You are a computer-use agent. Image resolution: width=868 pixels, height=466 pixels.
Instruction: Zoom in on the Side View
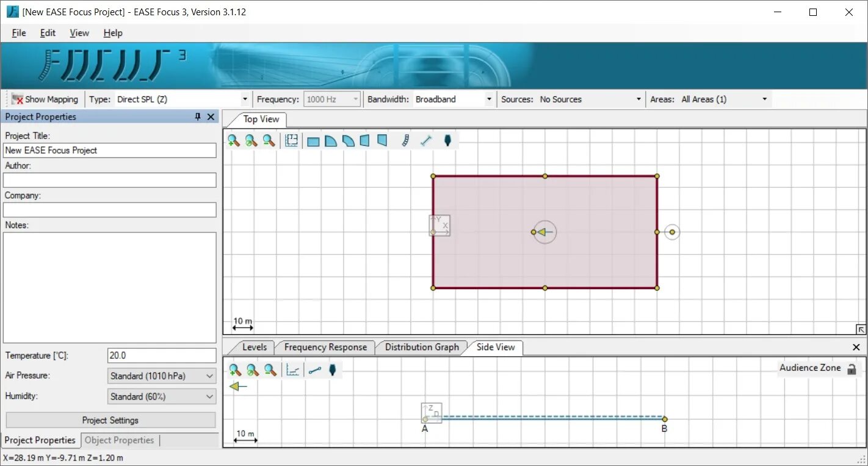234,370
